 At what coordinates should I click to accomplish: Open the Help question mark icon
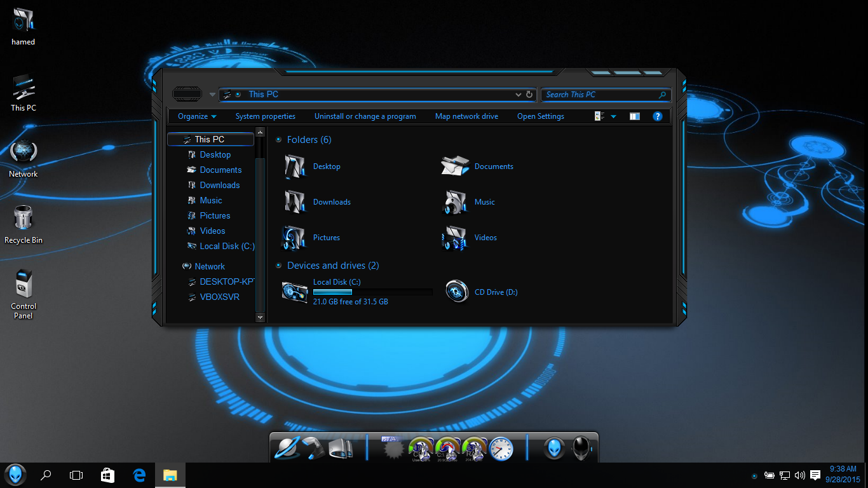click(658, 116)
